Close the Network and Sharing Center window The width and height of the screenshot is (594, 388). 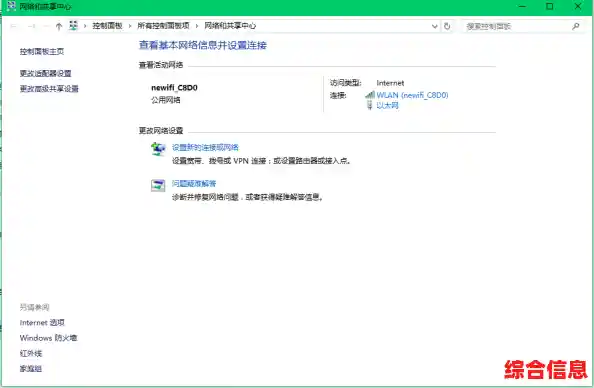pos(578,6)
